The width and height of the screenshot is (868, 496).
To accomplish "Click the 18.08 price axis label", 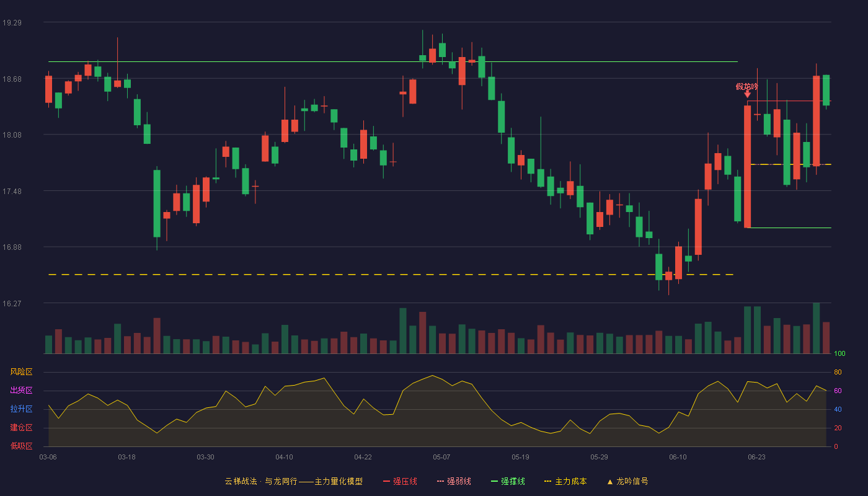I will click(12, 135).
